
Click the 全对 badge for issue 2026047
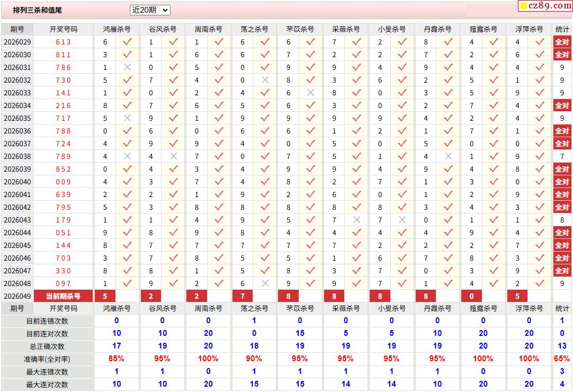click(x=562, y=271)
